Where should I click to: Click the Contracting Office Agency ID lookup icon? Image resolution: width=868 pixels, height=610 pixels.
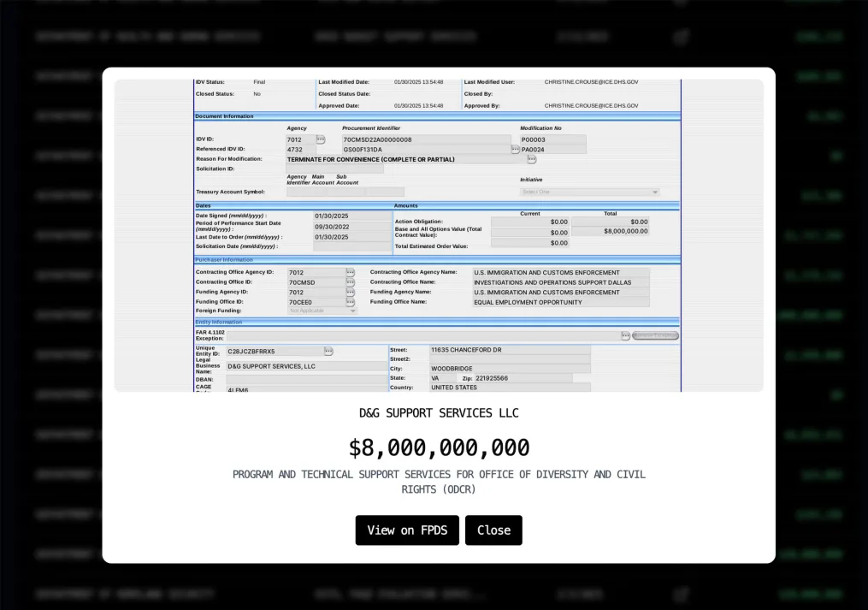(350, 272)
